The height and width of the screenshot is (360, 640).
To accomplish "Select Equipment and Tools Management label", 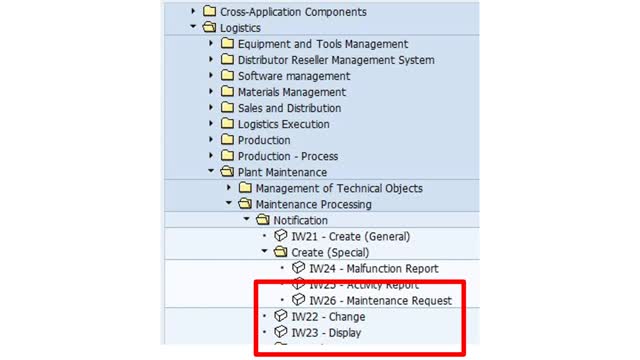I will click(323, 44).
